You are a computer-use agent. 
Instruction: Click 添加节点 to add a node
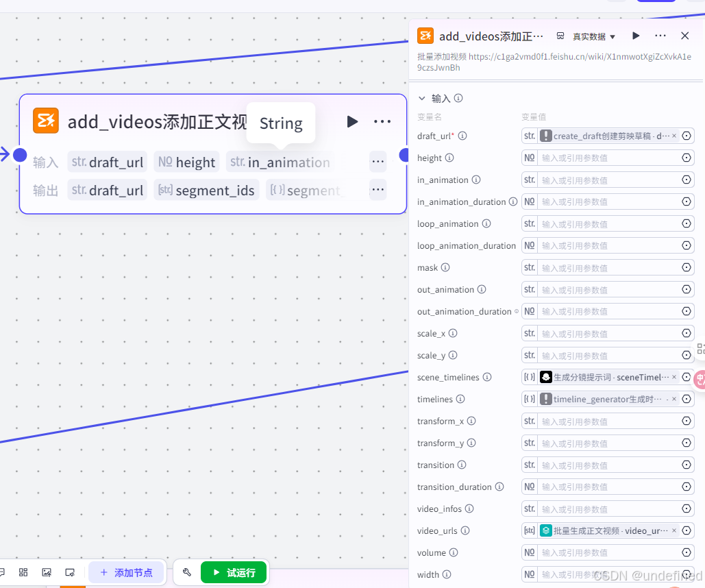tap(126, 572)
